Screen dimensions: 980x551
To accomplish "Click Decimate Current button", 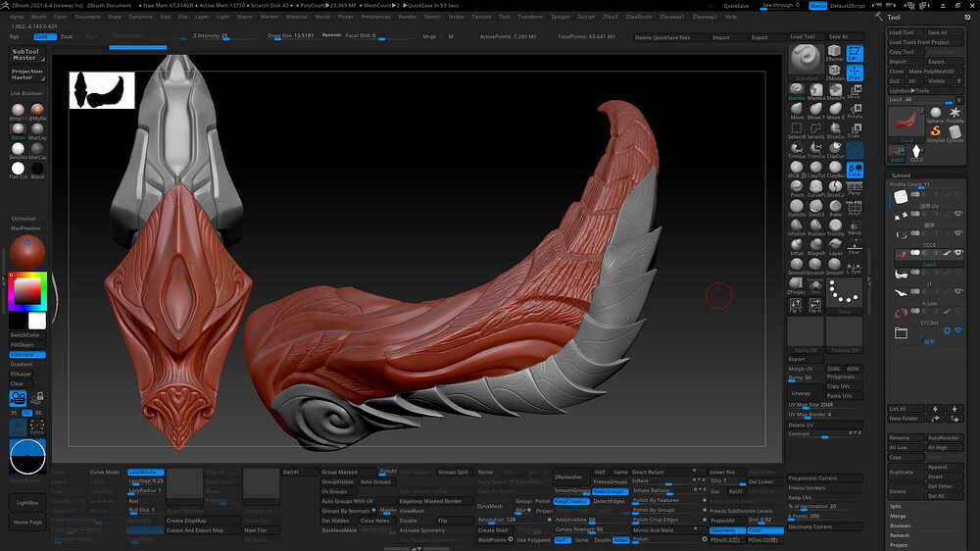I will coord(824,526).
